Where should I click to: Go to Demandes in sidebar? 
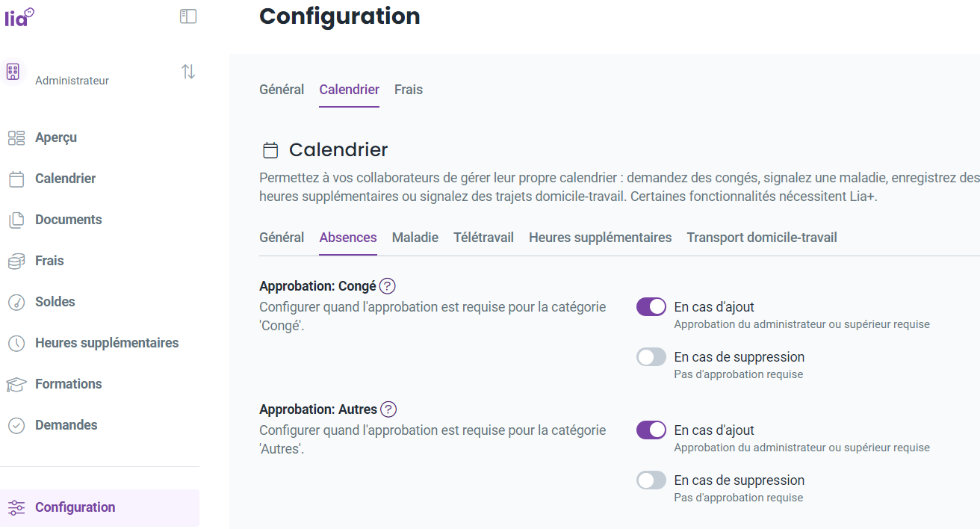click(66, 425)
